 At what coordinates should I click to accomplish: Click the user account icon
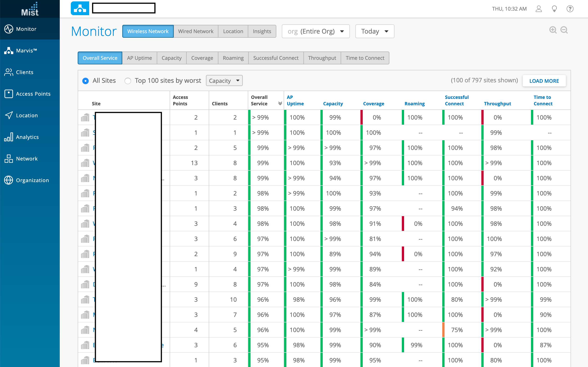click(x=539, y=9)
